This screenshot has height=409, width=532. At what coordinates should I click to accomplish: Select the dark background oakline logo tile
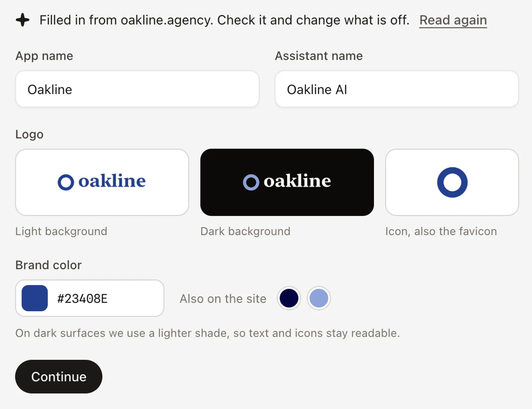tap(287, 182)
